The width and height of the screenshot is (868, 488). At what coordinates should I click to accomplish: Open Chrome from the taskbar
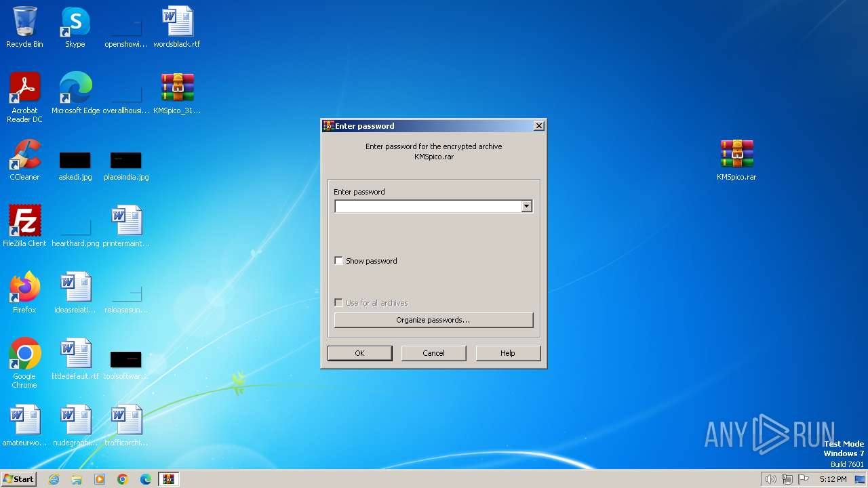click(123, 479)
